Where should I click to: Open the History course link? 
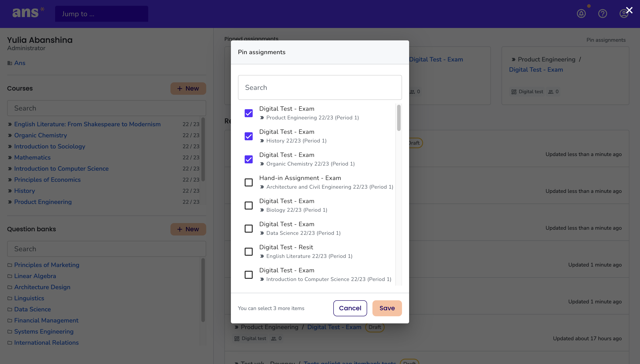[24, 191]
